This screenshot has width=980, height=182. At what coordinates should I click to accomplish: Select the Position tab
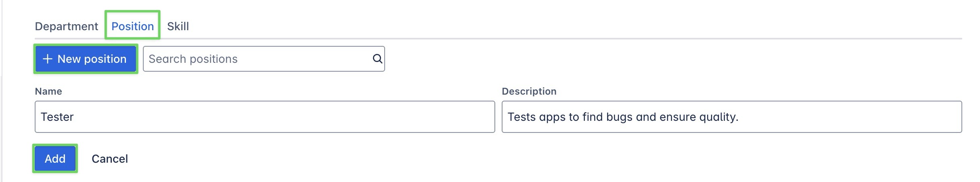point(132,26)
